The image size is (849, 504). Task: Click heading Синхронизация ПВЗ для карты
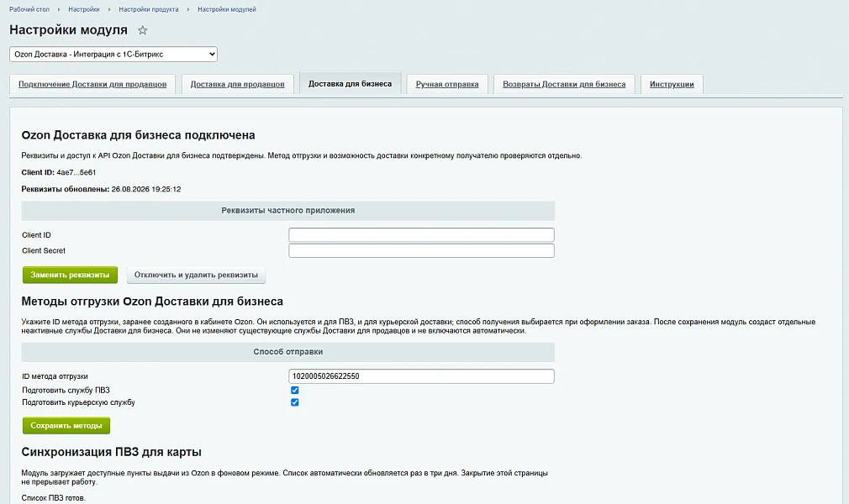(x=112, y=452)
